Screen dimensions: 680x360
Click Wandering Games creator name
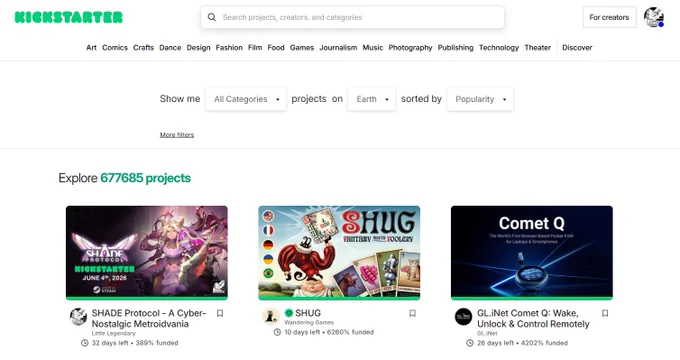[309, 323]
